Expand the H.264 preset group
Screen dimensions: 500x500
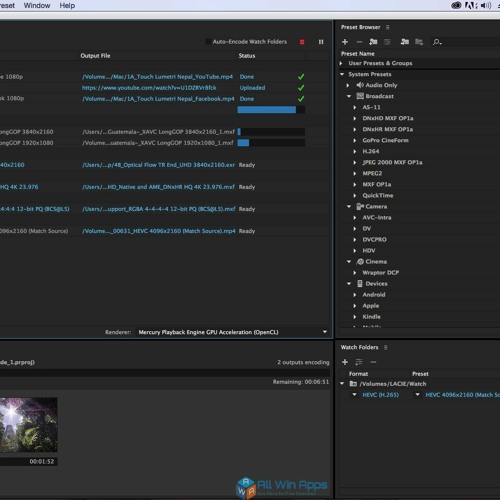pyautogui.click(x=355, y=151)
